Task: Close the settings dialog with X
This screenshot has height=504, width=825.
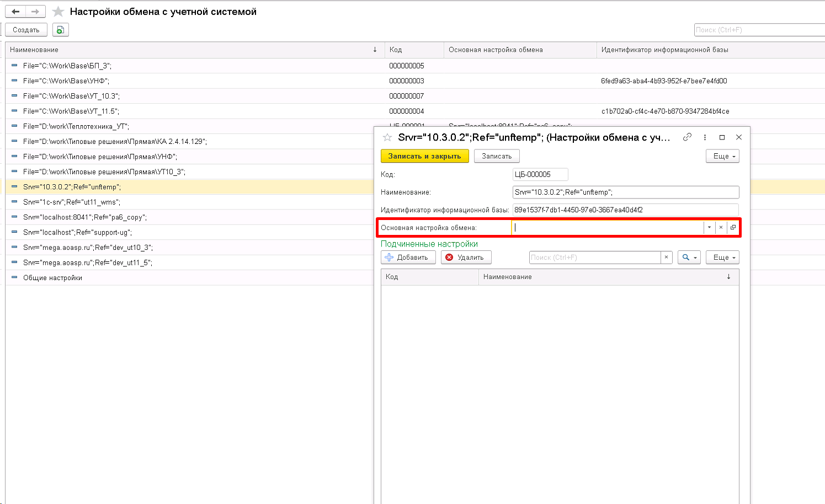Action: [739, 137]
